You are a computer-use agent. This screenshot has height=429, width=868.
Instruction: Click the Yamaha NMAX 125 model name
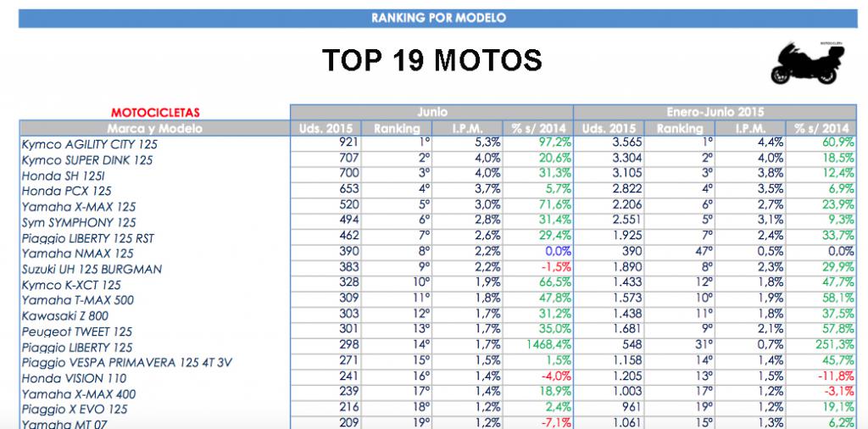[77, 253]
